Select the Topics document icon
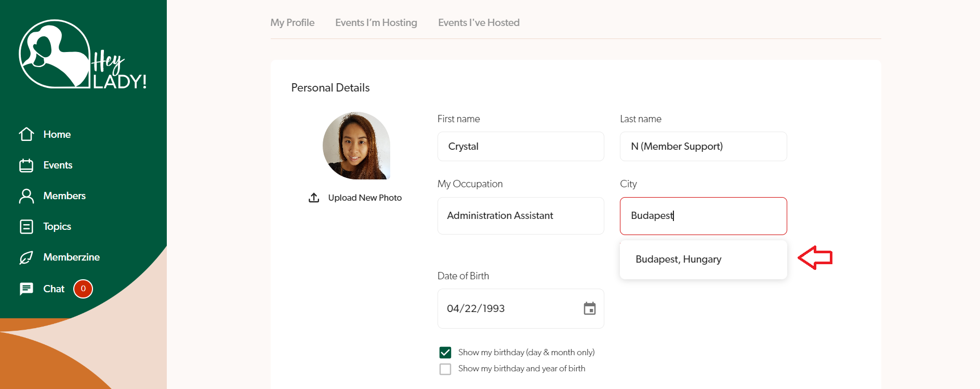 coord(27,227)
